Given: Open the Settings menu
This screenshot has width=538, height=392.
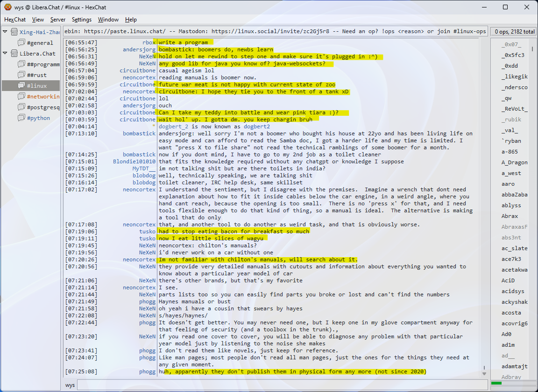Looking at the screenshot, I should (82, 20).
